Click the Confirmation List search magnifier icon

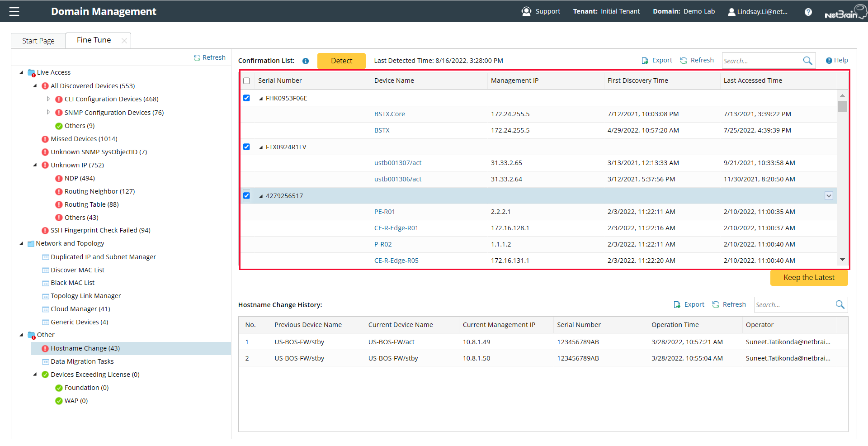coord(807,61)
